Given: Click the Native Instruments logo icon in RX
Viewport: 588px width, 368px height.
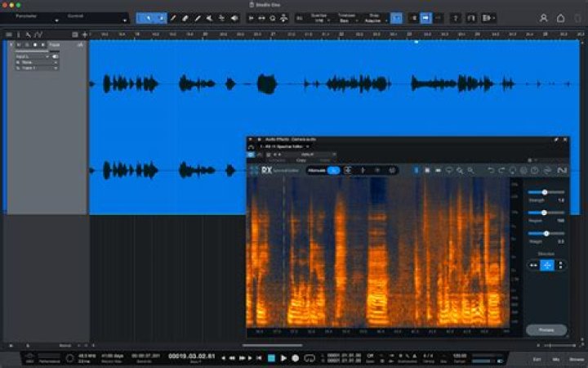Looking at the screenshot, I should pyautogui.click(x=562, y=170).
